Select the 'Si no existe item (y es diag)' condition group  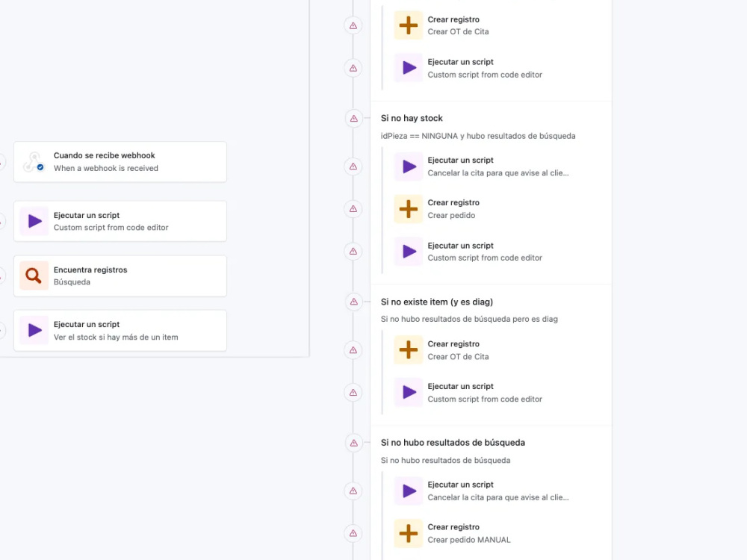(437, 302)
